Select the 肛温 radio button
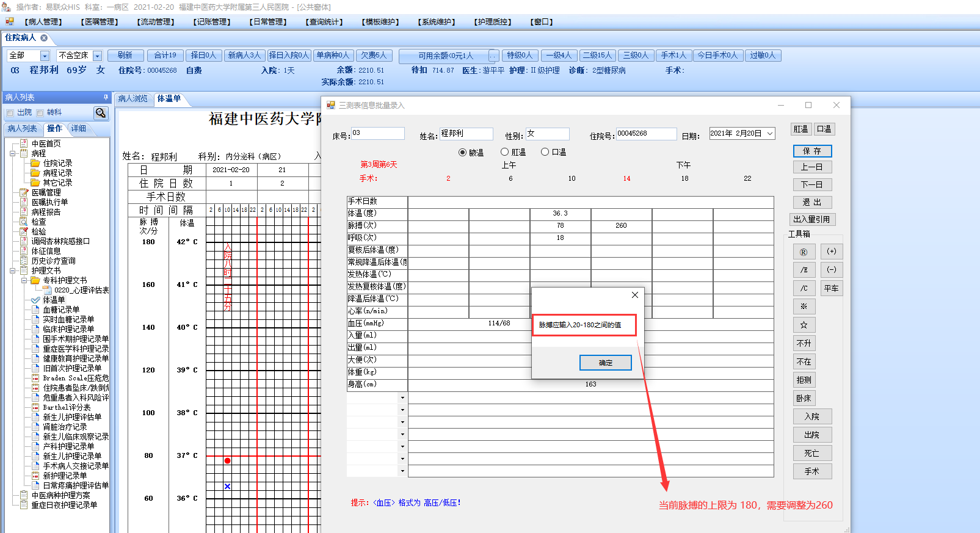The width and height of the screenshot is (980, 533). 504,152
